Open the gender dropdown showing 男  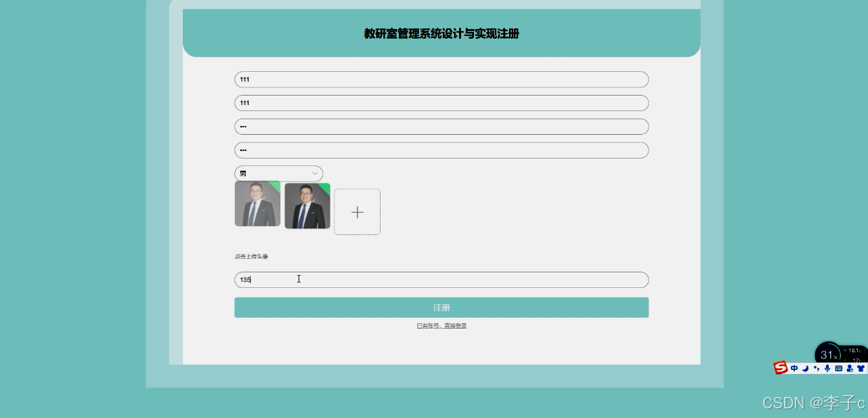click(278, 173)
